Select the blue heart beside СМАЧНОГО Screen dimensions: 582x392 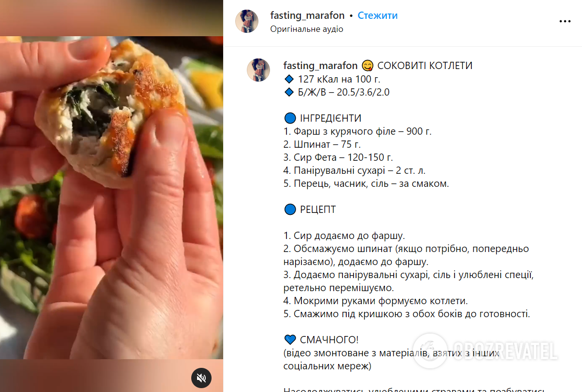tap(290, 340)
